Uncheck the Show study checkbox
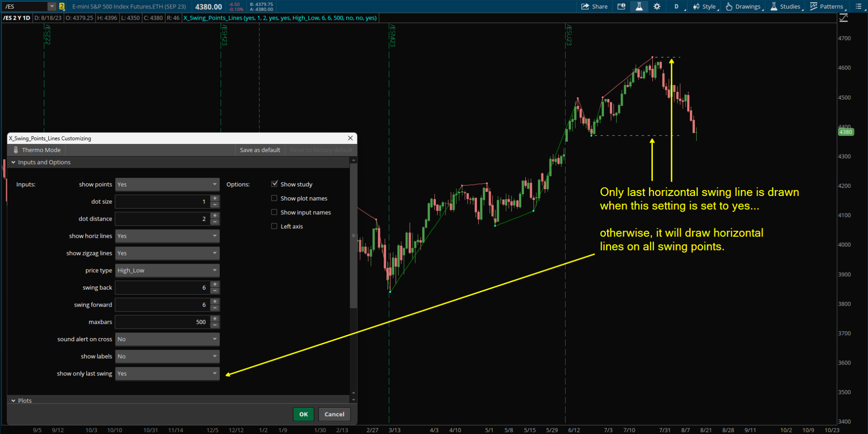Screen dimensions: 868x434 [275, 184]
